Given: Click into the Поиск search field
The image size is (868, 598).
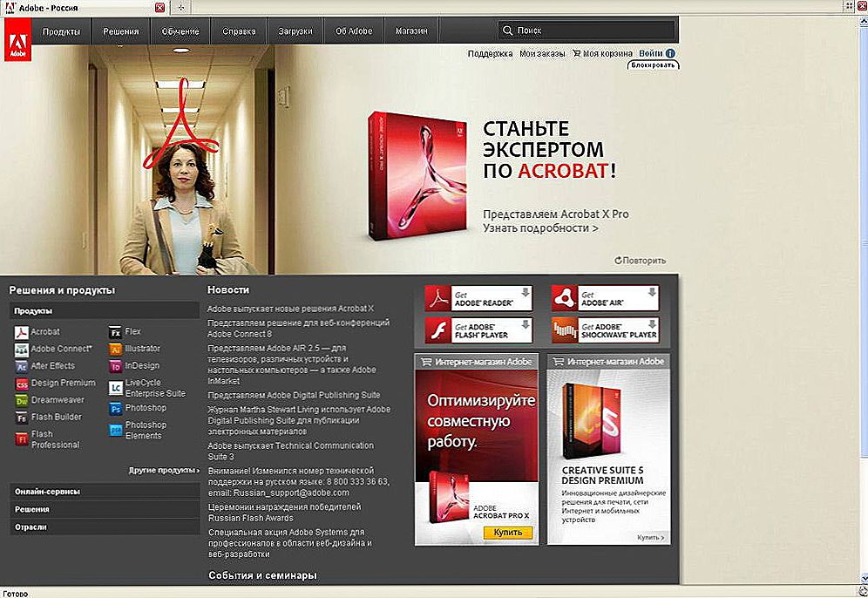Looking at the screenshot, I should coord(587,31).
